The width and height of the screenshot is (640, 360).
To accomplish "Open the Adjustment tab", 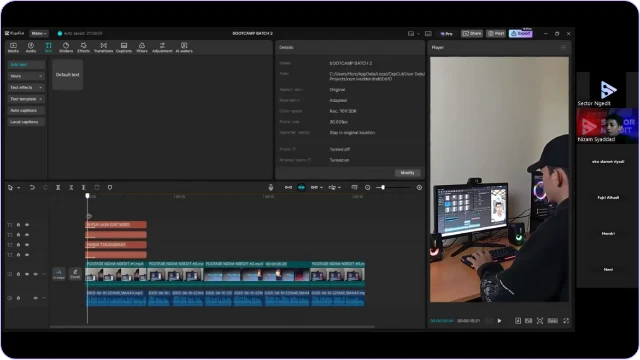I will tap(162, 47).
